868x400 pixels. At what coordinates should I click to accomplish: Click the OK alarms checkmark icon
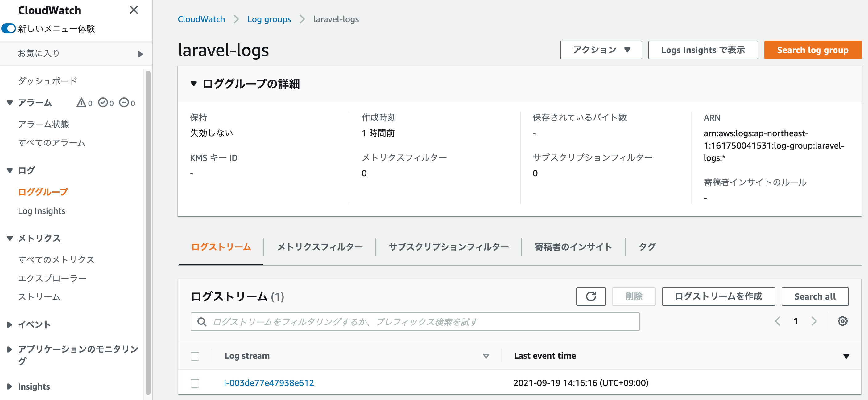point(103,102)
